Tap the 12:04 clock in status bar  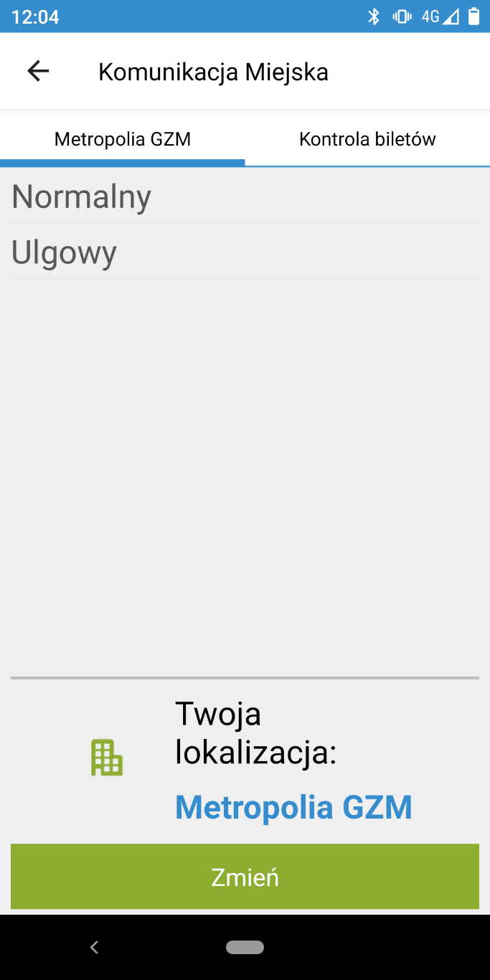(35, 17)
